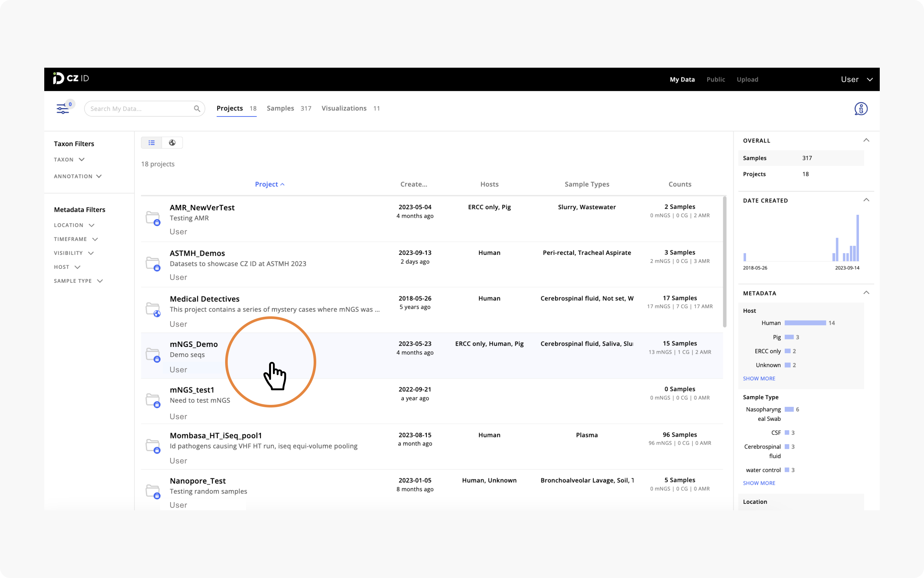Open the Upload page
Screen dimensions: 924x578
point(747,79)
